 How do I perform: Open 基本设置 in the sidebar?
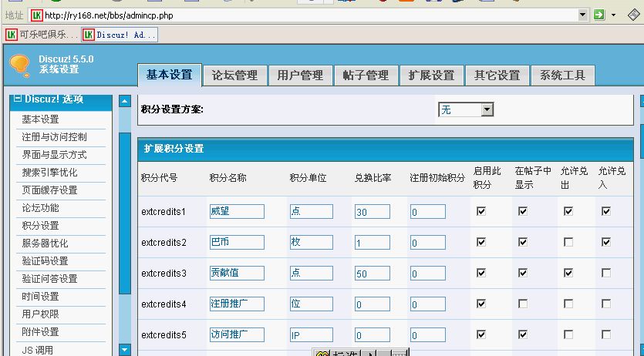[x=40, y=119]
